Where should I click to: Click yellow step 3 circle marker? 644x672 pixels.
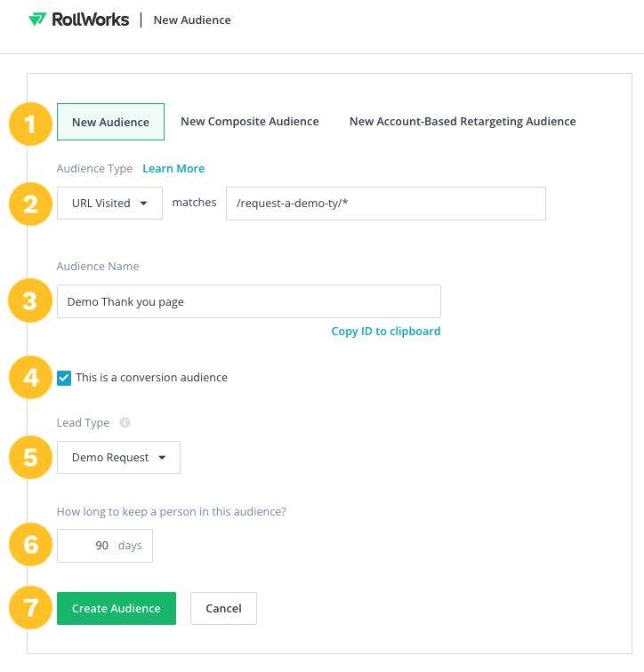30,300
